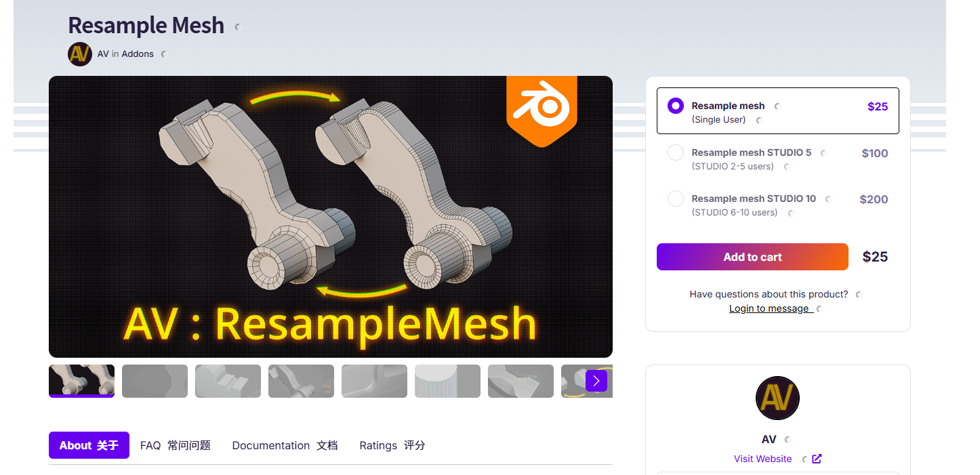980x475 pixels.
Task: Choose the Resample mesh STUDIO 10 license
Action: (777, 204)
